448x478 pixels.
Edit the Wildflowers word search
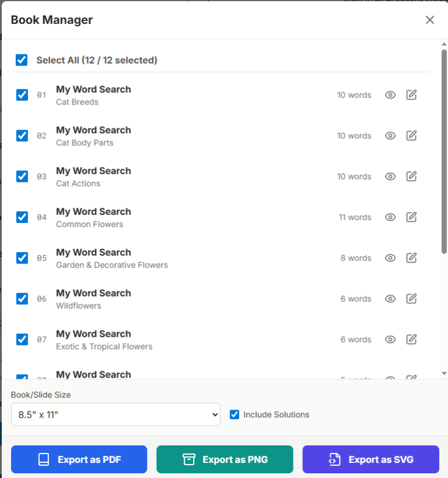[411, 299]
